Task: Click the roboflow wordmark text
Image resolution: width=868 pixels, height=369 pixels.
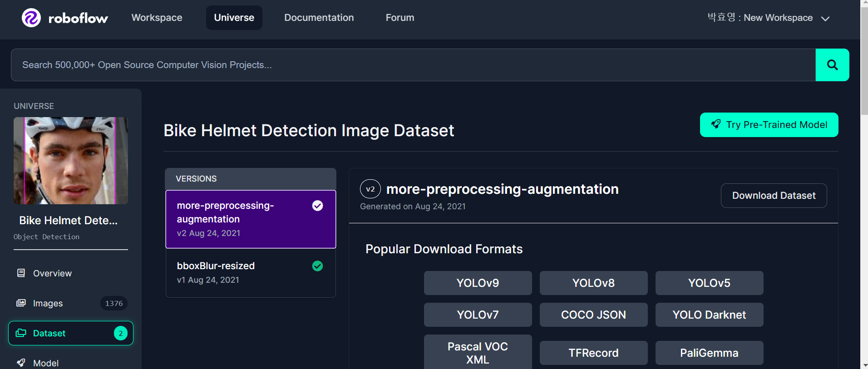Action: 78,18
